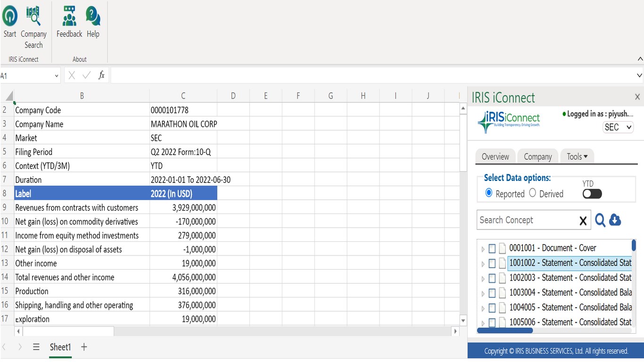Select the Income from equity method investments cell
This screenshot has width=644, height=362.
coord(82,235)
